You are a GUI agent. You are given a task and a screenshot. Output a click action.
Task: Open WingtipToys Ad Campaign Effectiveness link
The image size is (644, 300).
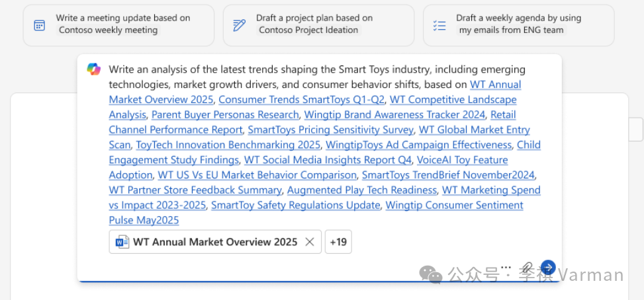(x=418, y=145)
